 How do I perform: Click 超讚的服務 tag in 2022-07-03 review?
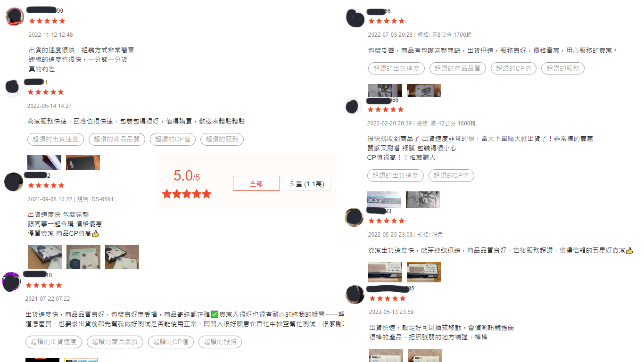tap(563, 68)
